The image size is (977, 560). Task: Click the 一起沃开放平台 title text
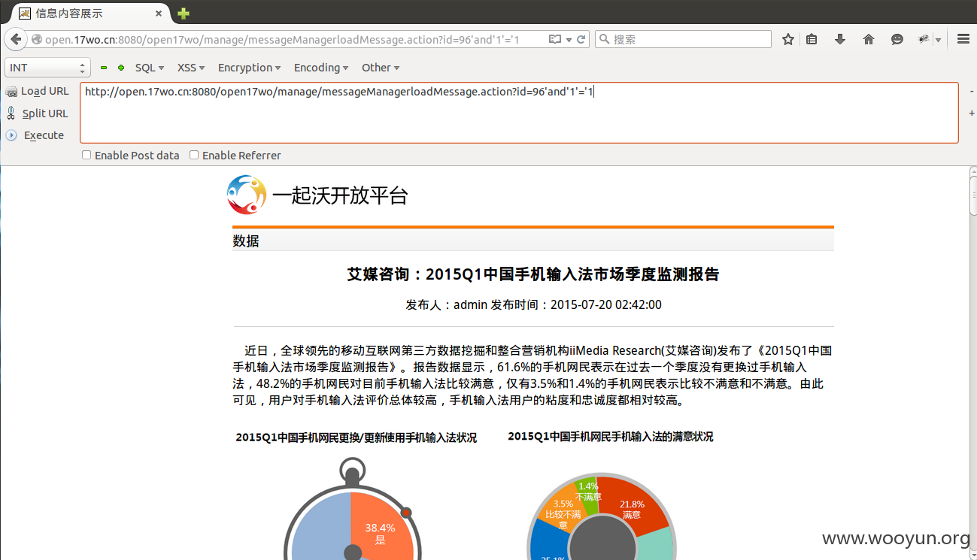pyautogui.click(x=340, y=196)
